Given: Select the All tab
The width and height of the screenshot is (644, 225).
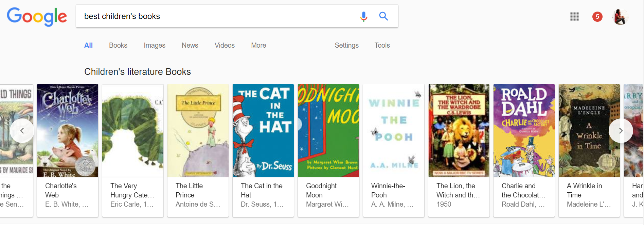Looking at the screenshot, I should 88,45.
